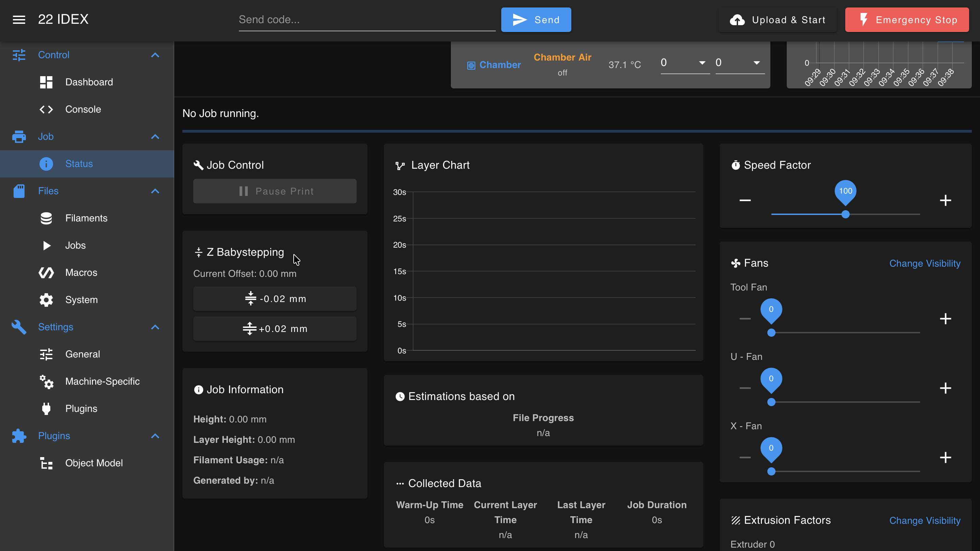Open the hamburger navigation menu

click(19, 19)
